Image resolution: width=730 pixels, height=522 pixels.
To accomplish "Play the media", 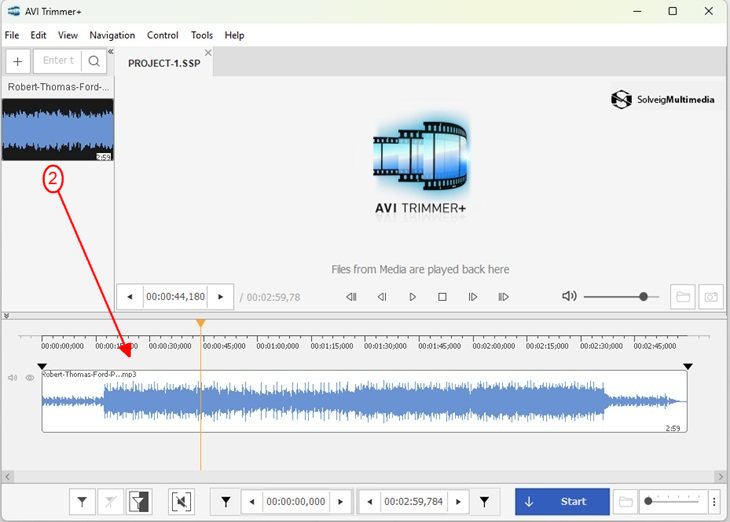I will [412, 297].
